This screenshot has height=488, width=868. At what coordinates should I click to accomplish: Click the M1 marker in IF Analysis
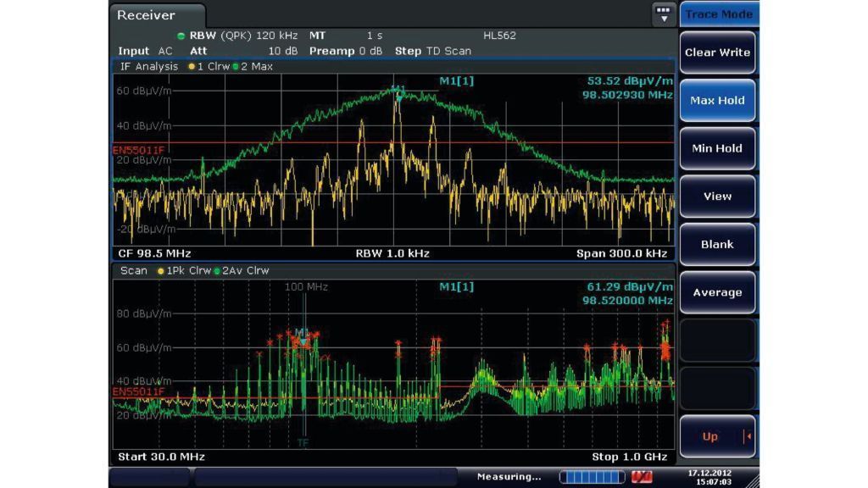(398, 91)
